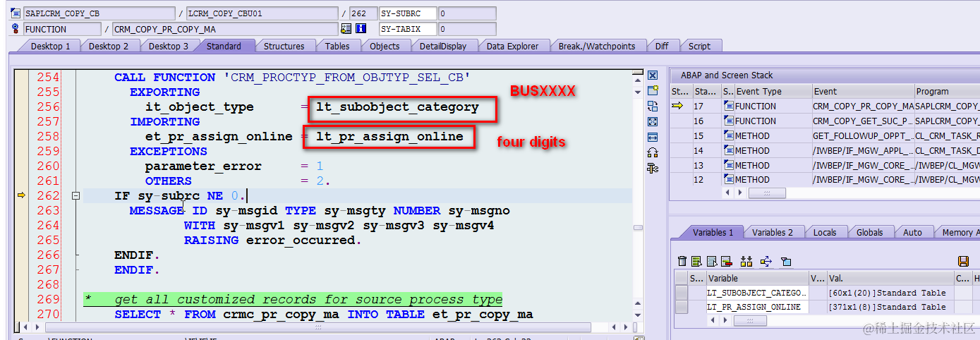Click the new tool icon with the yellow star

pos(653,91)
